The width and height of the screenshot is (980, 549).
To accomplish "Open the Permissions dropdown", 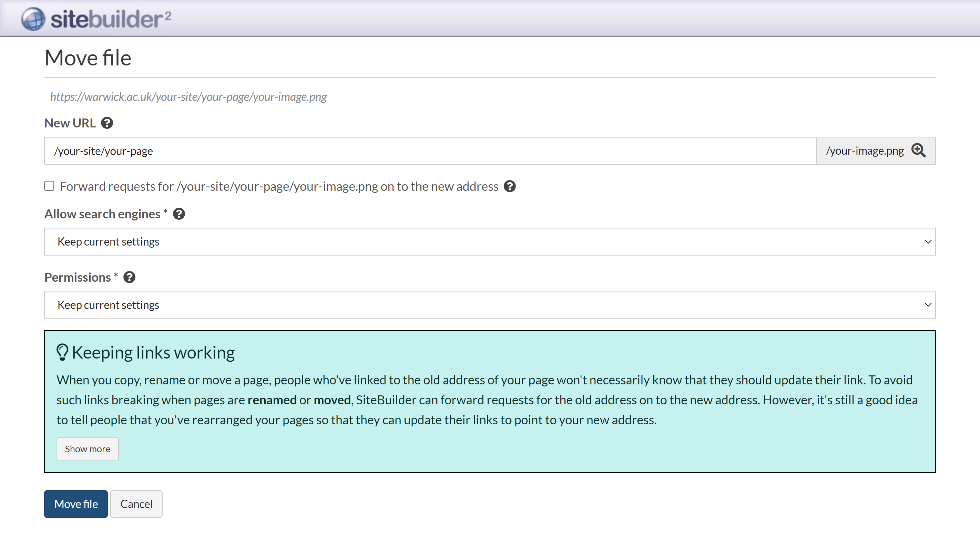I will pos(490,305).
